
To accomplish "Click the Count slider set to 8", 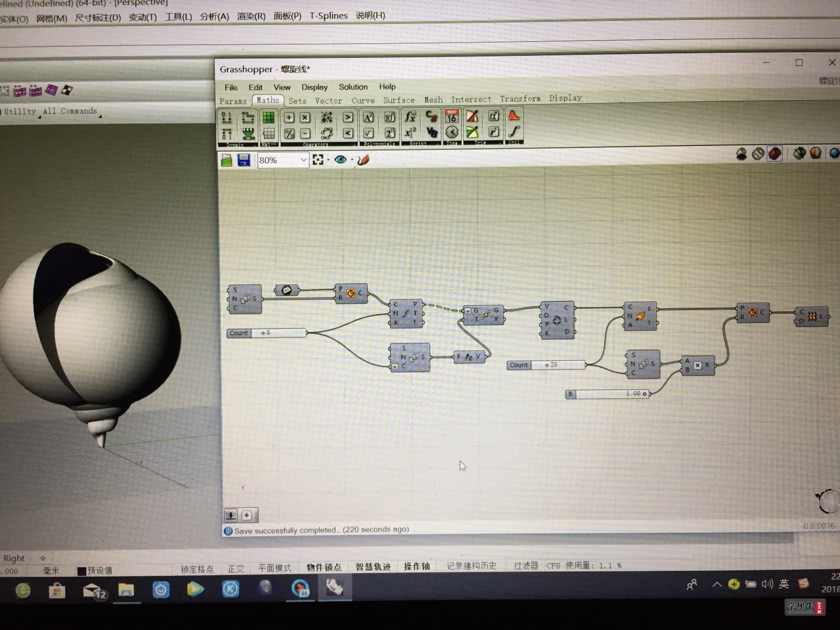I will click(267, 333).
